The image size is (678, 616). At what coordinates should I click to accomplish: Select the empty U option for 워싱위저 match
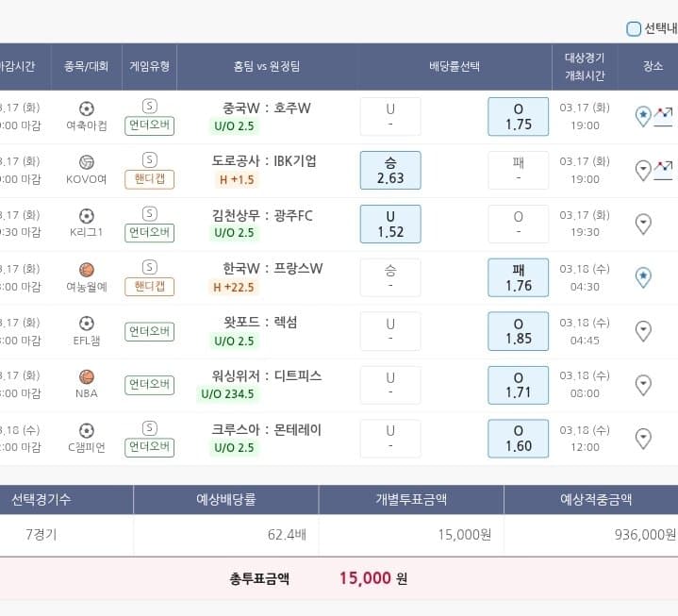click(390, 385)
